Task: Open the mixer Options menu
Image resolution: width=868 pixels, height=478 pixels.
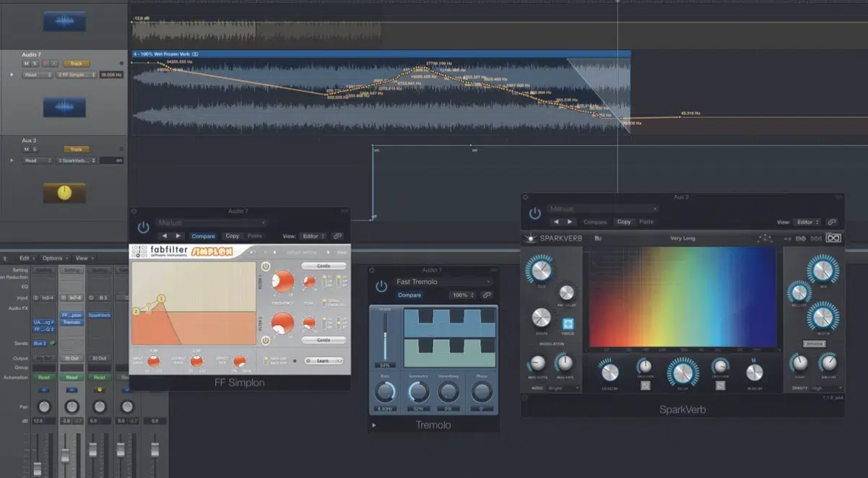Action: coord(54,258)
